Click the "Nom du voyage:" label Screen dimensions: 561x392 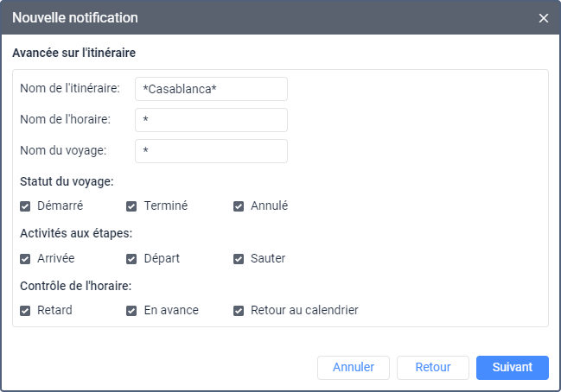pyautogui.click(x=63, y=151)
